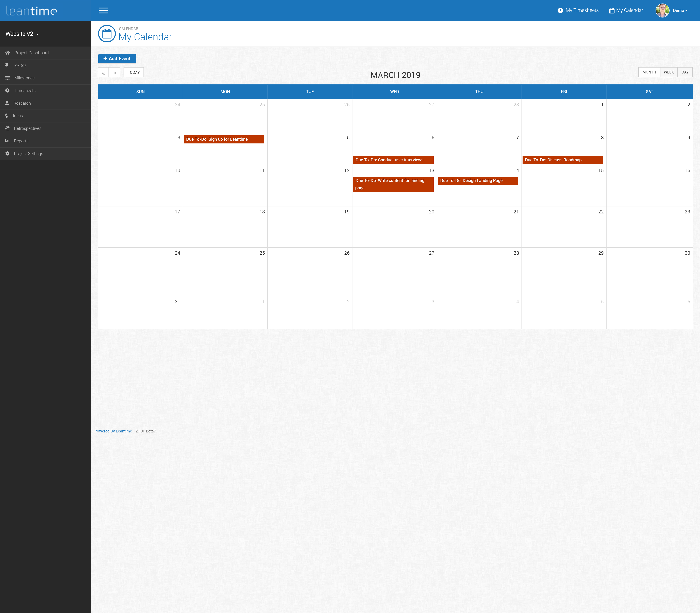Open Milestones from the sidebar
This screenshot has width=700, height=613.
(24, 78)
